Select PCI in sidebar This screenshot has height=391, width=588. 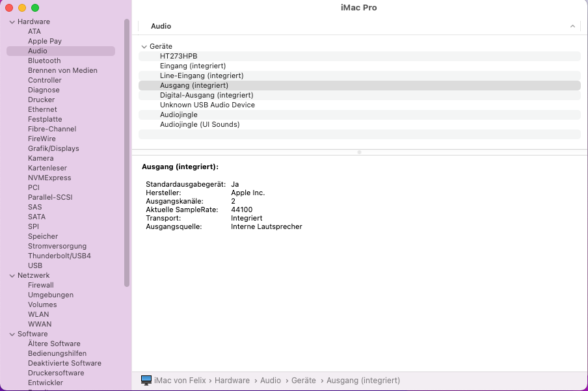coord(33,187)
